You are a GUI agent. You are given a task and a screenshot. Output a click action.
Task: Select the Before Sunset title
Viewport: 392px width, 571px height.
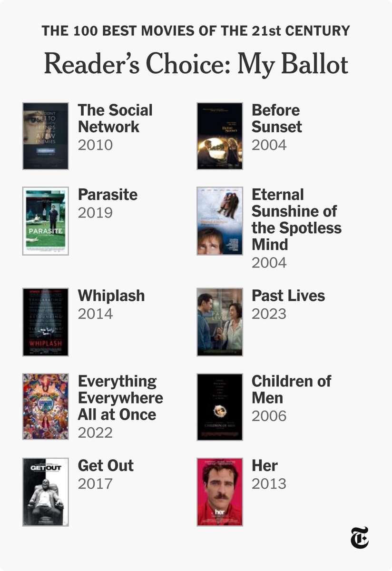click(x=277, y=118)
